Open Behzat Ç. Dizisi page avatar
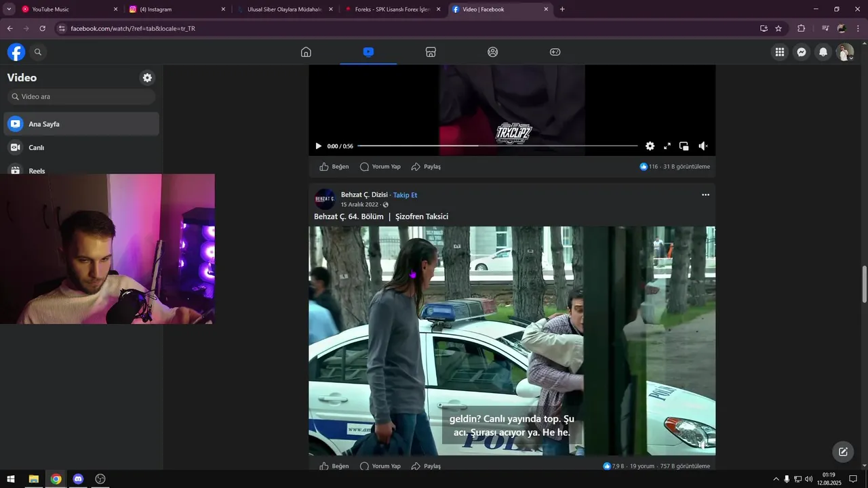This screenshot has width=868, height=488. [x=325, y=199]
